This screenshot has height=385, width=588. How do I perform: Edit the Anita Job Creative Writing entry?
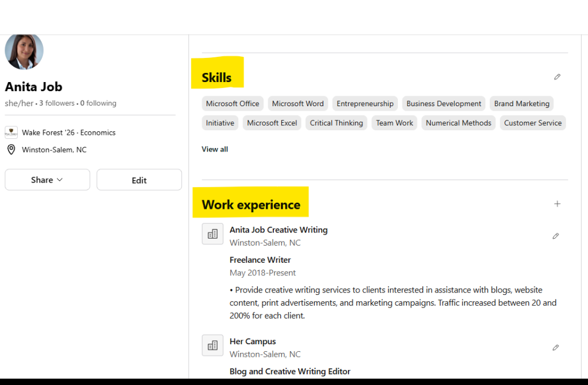tap(555, 236)
